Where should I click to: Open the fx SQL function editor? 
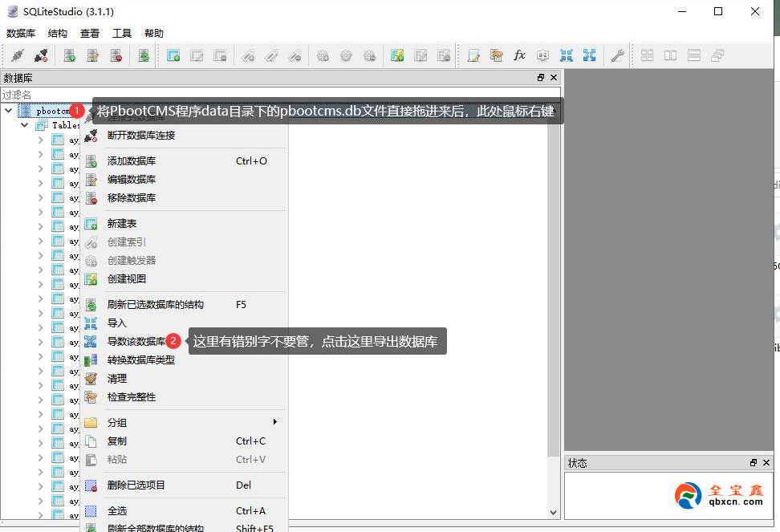tap(520, 55)
